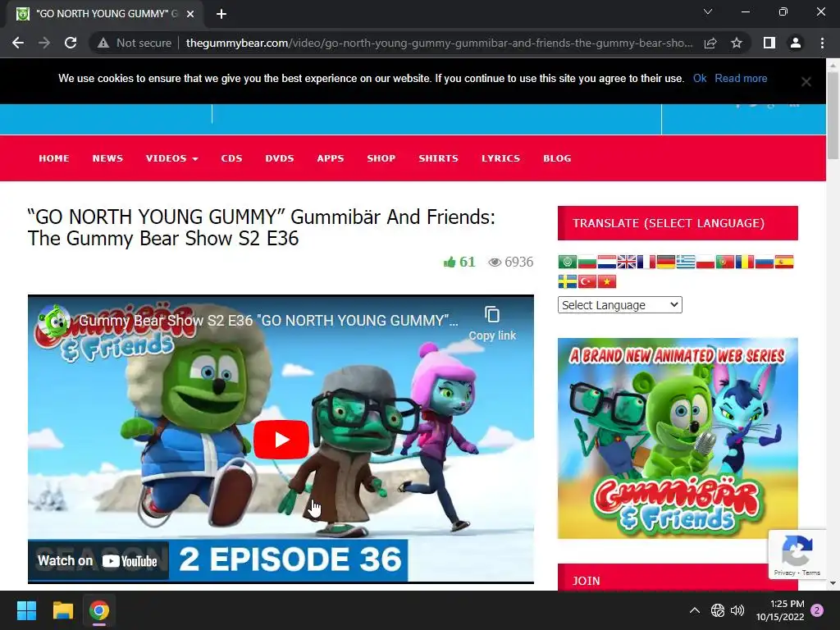Click the channel avatar in video header

click(x=54, y=321)
